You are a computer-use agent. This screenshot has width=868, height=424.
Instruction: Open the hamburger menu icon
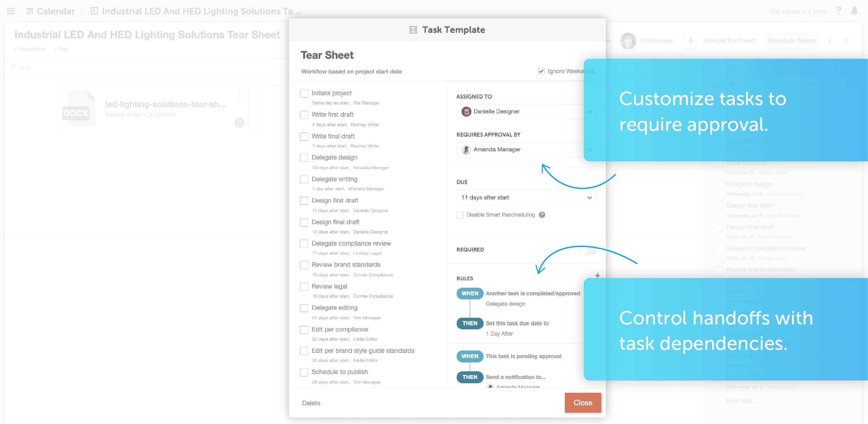click(11, 11)
